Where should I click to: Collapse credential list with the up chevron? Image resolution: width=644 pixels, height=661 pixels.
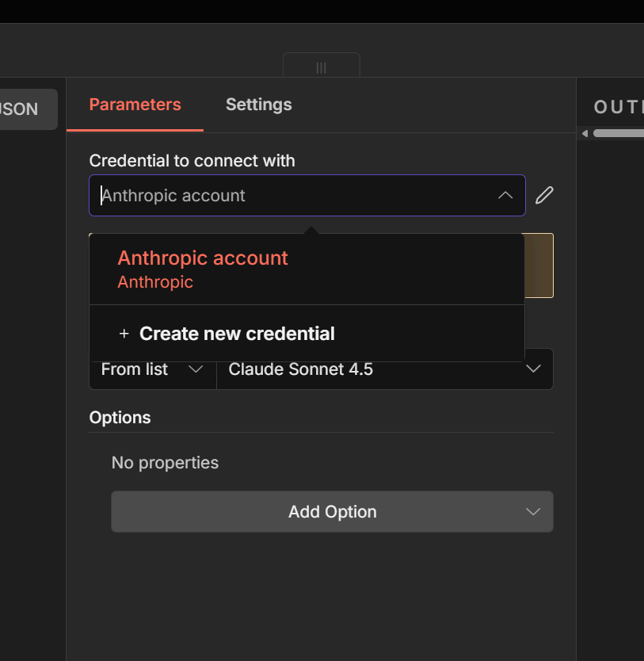[x=505, y=196]
